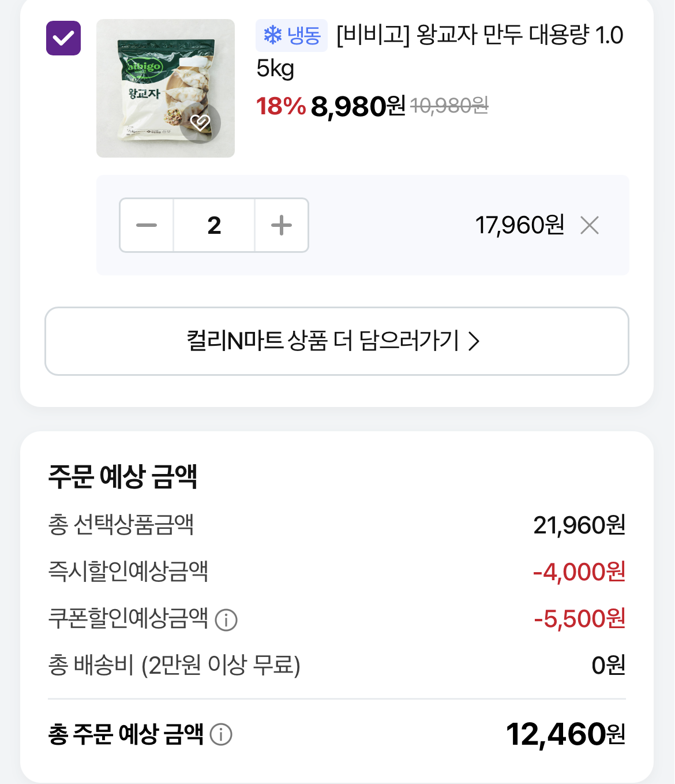Uncheck the Bibigo dumpling item checkbox
This screenshot has height=784, width=675.
63,38
